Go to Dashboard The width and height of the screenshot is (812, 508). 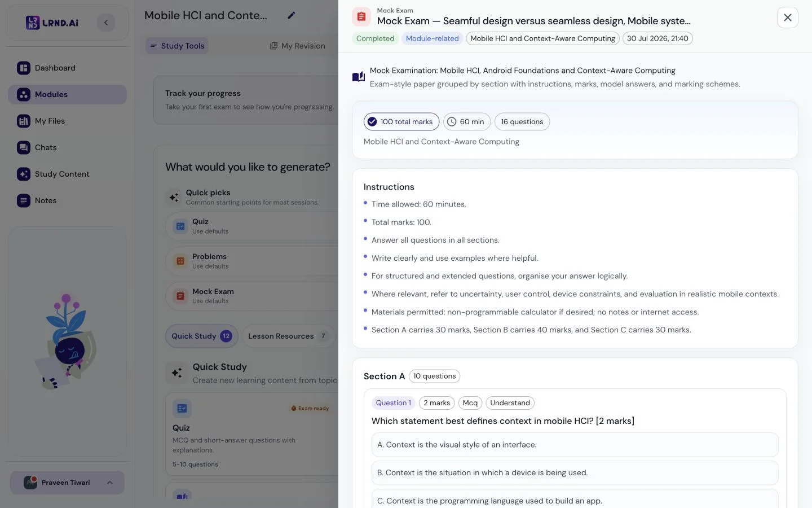[x=67, y=68]
